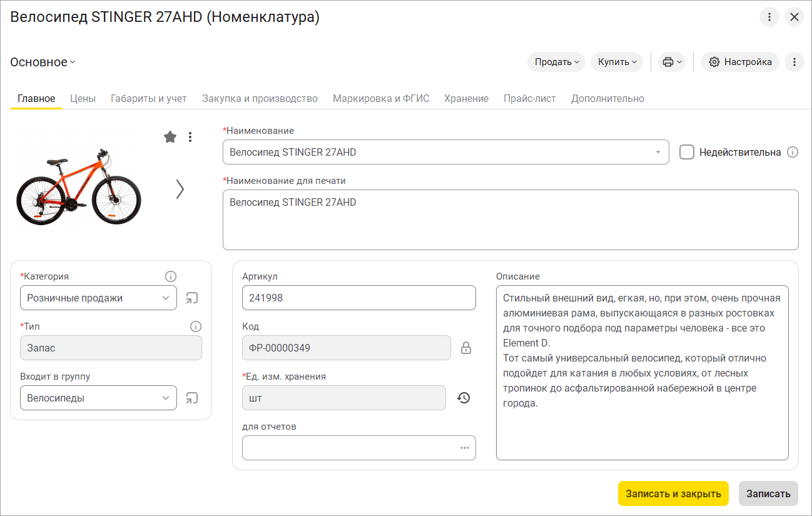Click the info icon above the Тип field
Viewport: 812px width, 516px height.
pos(195,326)
